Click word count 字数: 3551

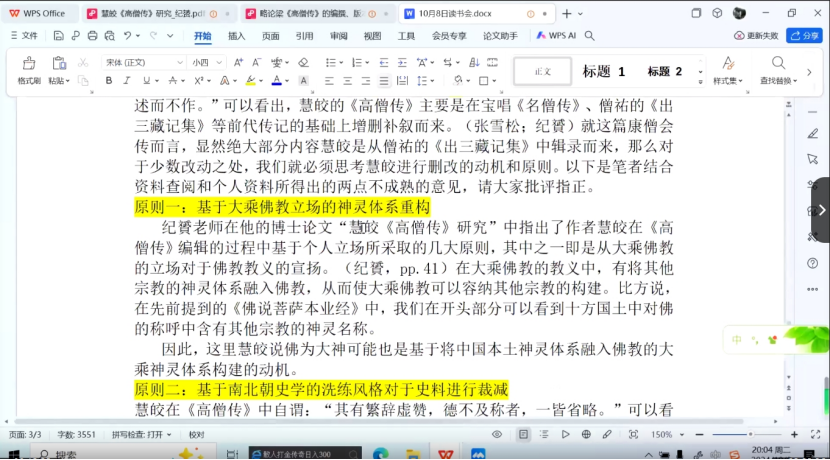(x=76, y=435)
